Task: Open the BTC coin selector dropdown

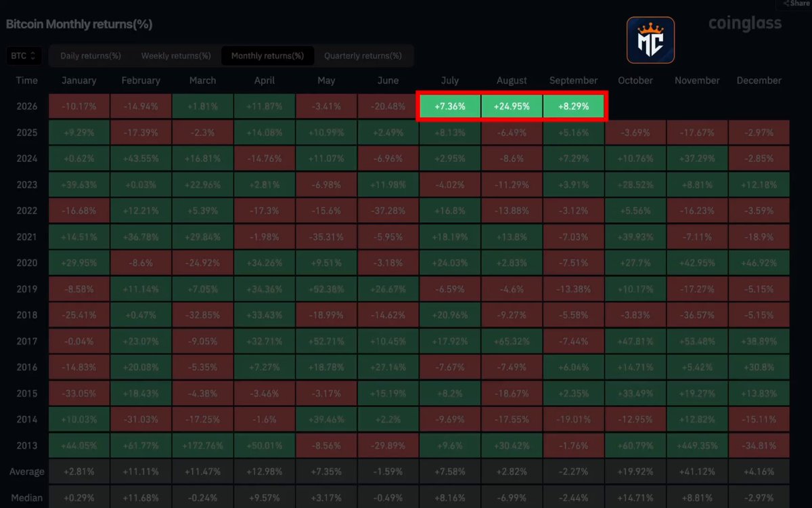Action: tap(24, 56)
